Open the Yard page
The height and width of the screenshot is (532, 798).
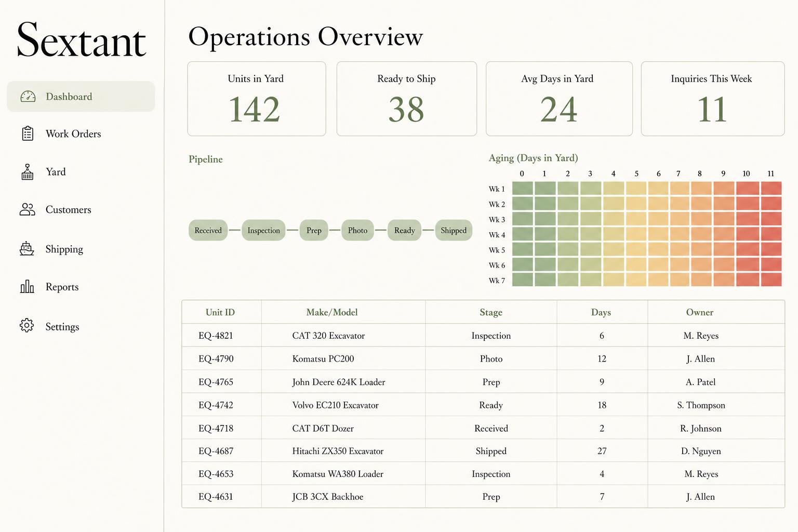[56, 172]
